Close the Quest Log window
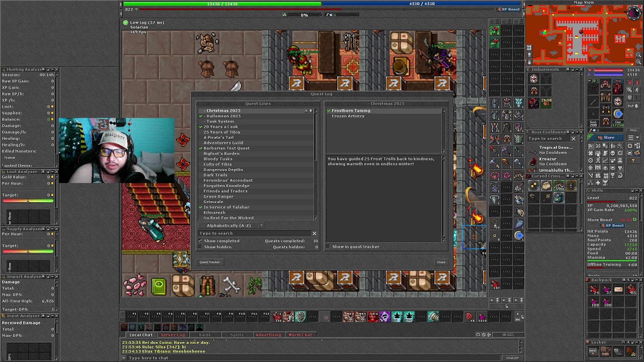Viewport: 644px width, 362px height. [441, 262]
